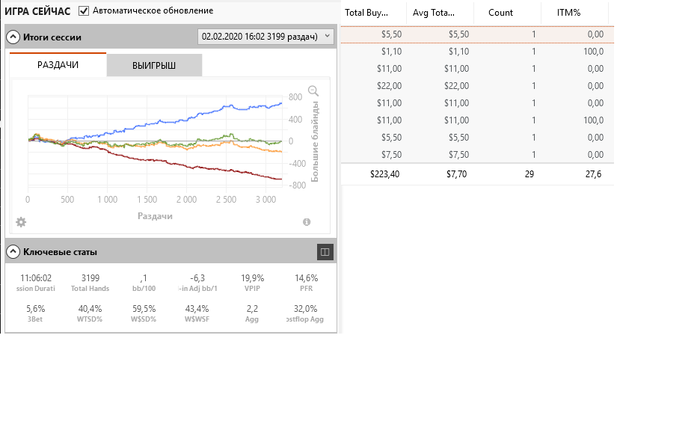This screenshot has height=445, width=700.
Task: Click the magnifier zoom icon on graph
Action: click(x=313, y=91)
